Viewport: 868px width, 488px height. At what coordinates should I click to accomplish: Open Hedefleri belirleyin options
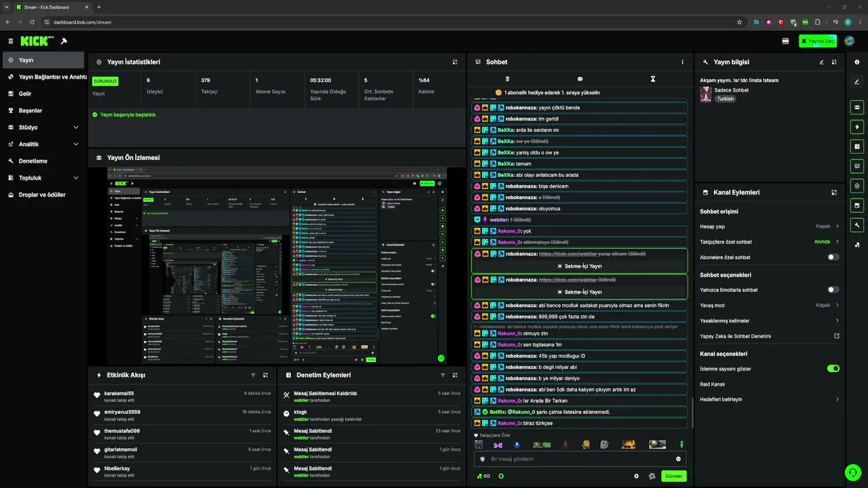point(770,400)
